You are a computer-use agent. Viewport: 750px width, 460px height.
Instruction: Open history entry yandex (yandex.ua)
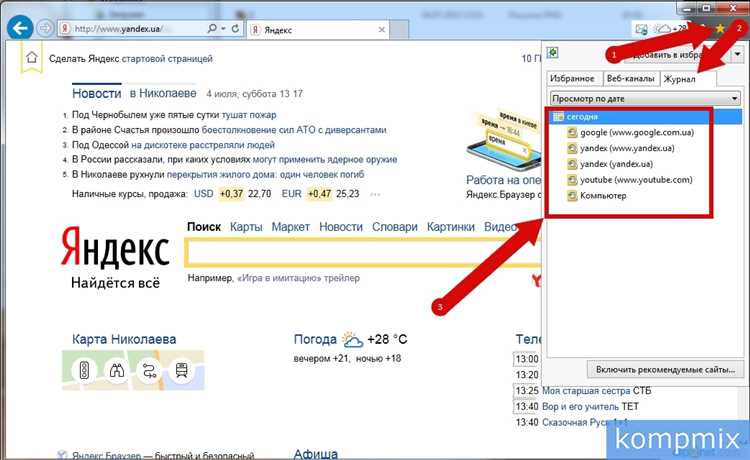[x=616, y=164]
